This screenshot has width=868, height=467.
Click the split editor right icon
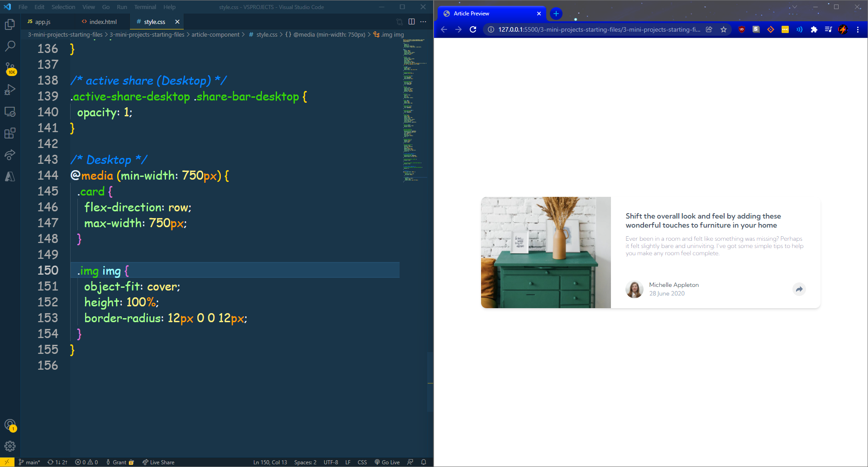(x=411, y=22)
